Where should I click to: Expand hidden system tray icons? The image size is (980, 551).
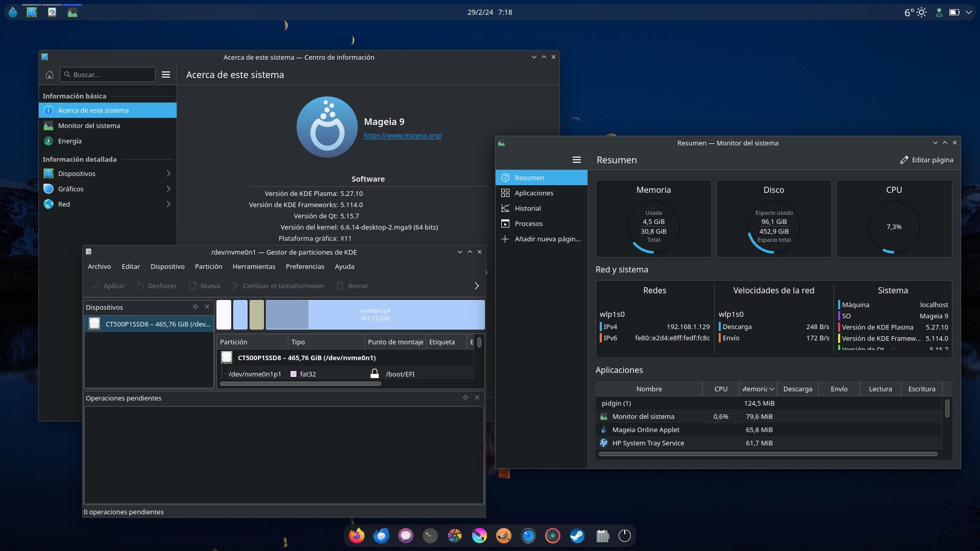[x=968, y=12]
